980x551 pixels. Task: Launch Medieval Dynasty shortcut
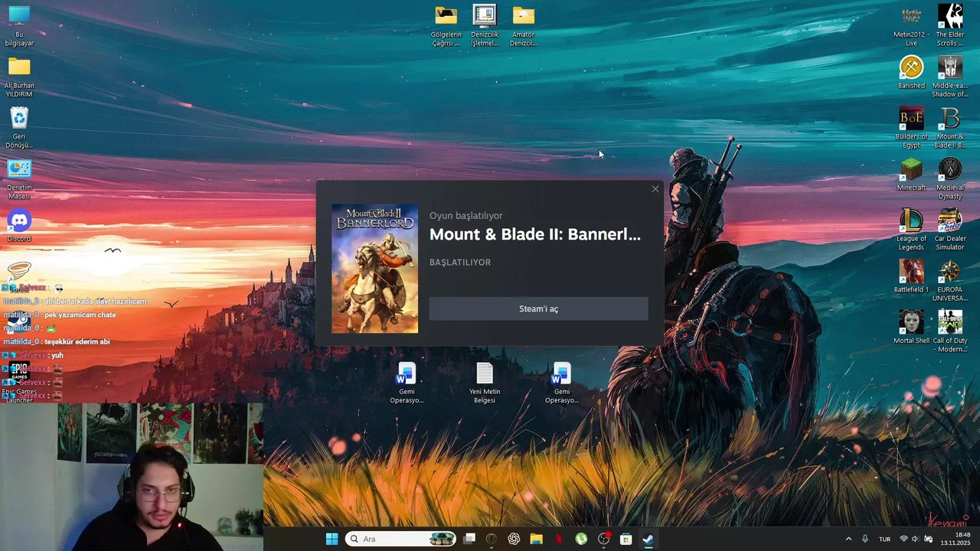[950, 179]
